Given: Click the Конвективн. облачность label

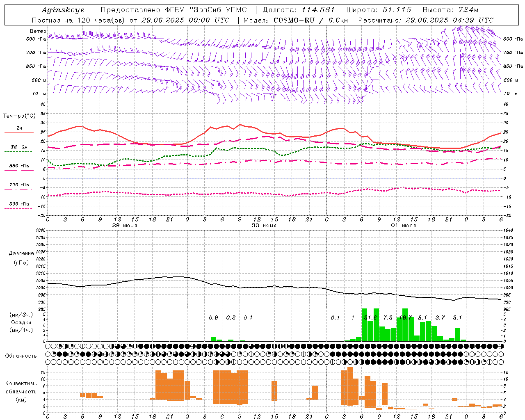Looking at the screenshot, I should coord(21,388).
